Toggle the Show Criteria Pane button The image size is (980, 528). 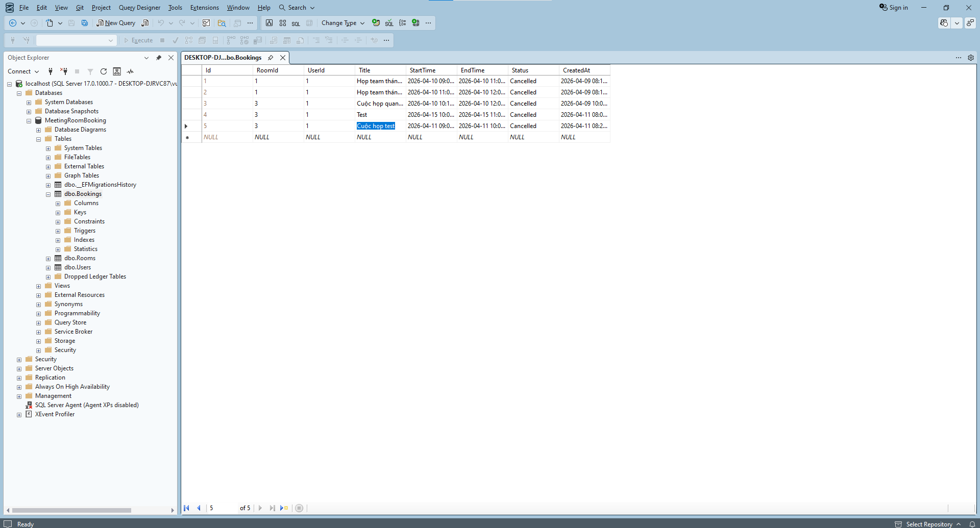pos(283,23)
